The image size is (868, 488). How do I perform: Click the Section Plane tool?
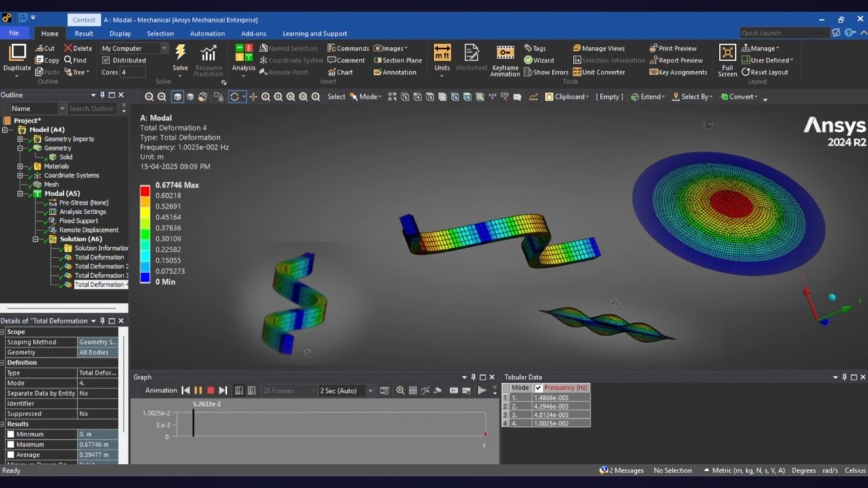[397, 60]
